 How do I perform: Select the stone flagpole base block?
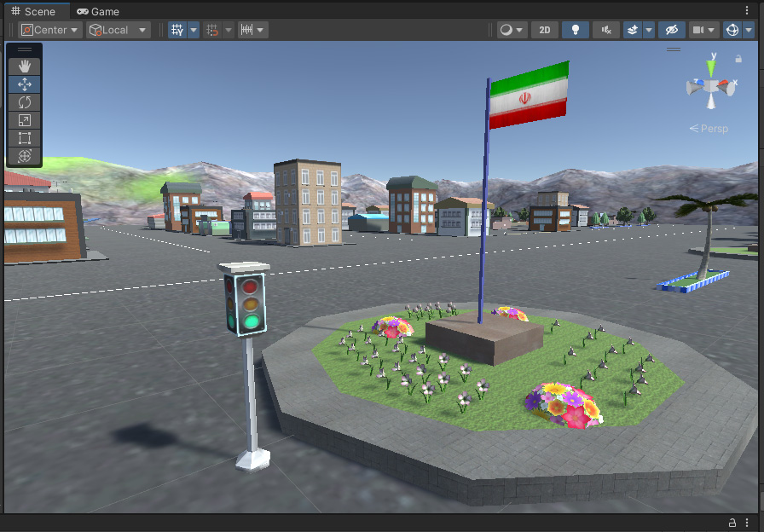tap(483, 338)
